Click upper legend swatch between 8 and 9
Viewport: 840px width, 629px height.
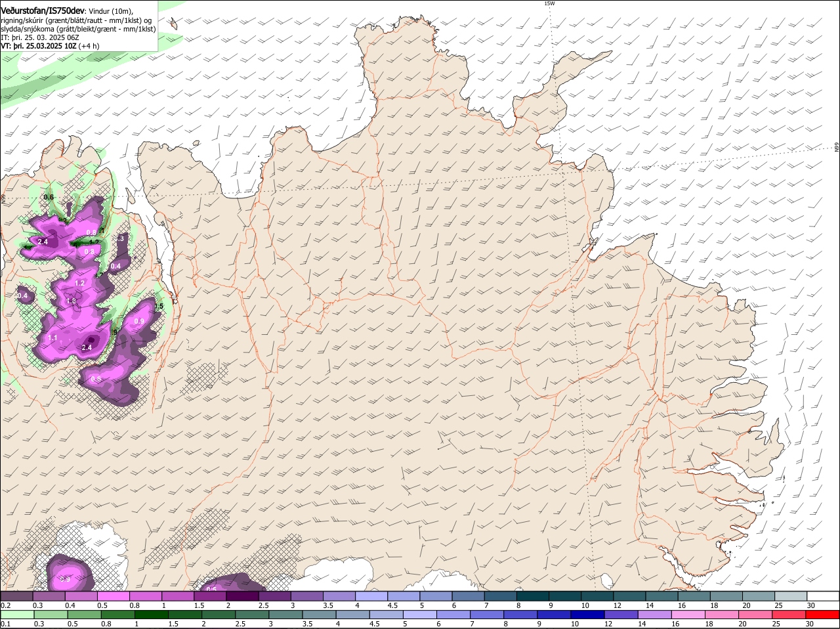tap(533, 596)
